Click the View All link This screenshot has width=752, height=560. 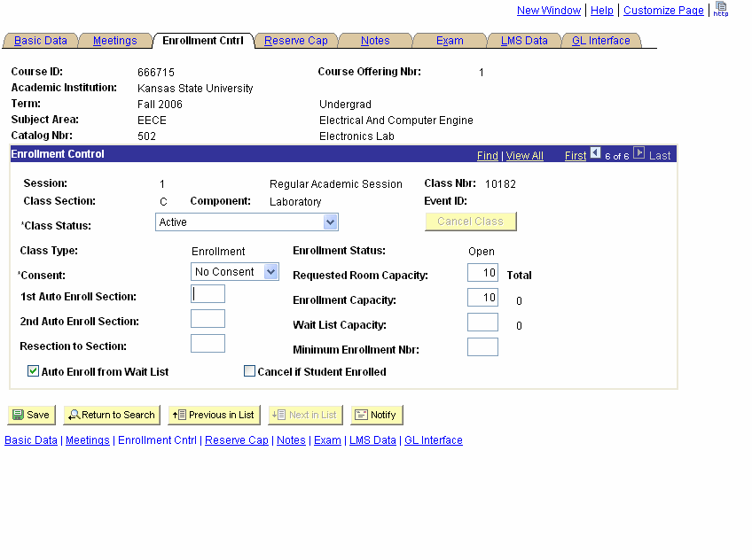[525, 156]
